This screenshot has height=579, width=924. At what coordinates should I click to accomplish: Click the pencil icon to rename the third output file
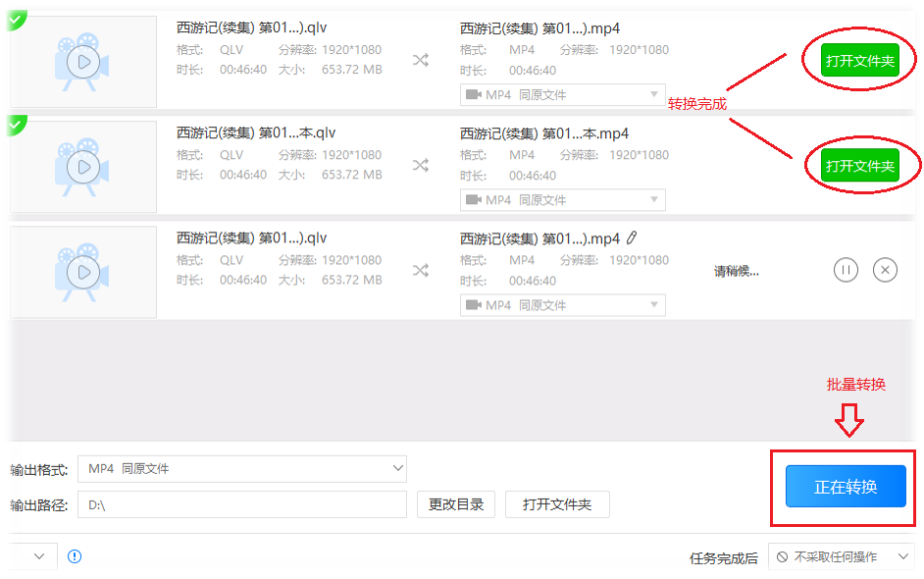click(633, 237)
